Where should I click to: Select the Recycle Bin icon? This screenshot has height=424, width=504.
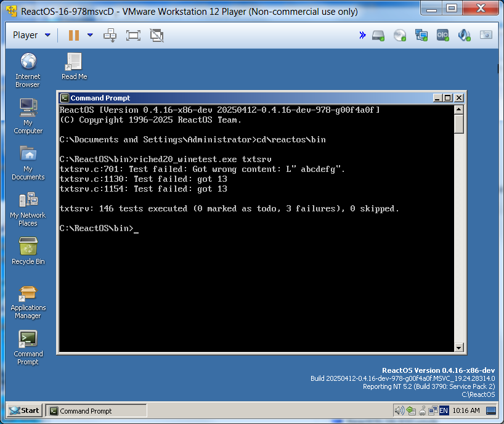pos(28,251)
